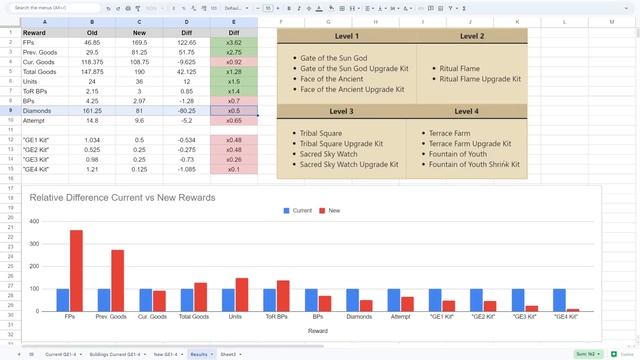640x360 pixels.
Task: Click the blue Current legend swatch
Action: pyautogui.click(x=286, y=211)
